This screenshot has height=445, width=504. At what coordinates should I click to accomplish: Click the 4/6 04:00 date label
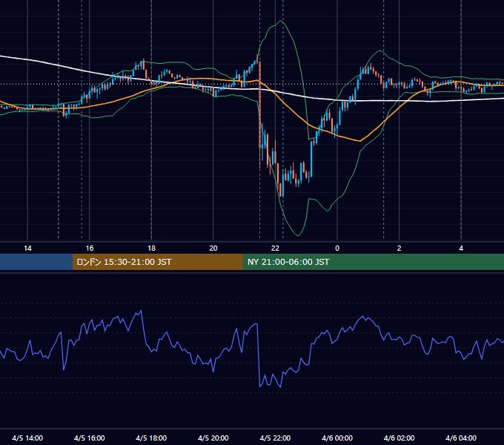coord(461,438)
